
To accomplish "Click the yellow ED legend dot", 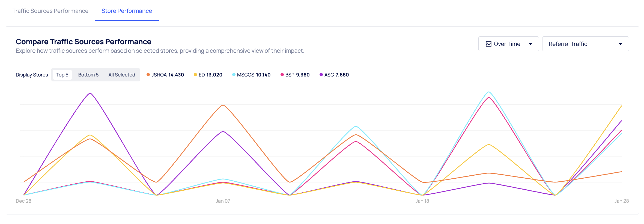I will pos(195,75).
